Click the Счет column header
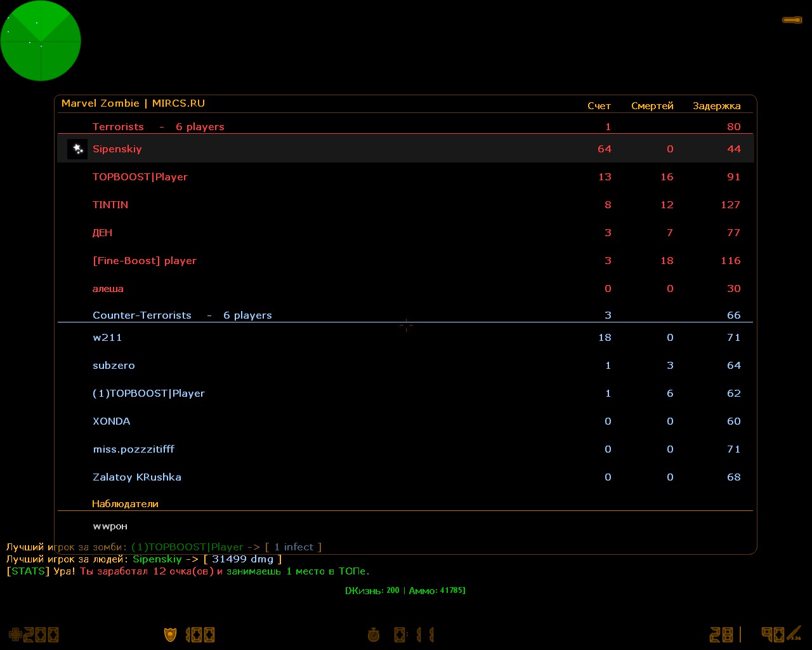The width and height of the screenshot is (812, 650). (599, 106)
